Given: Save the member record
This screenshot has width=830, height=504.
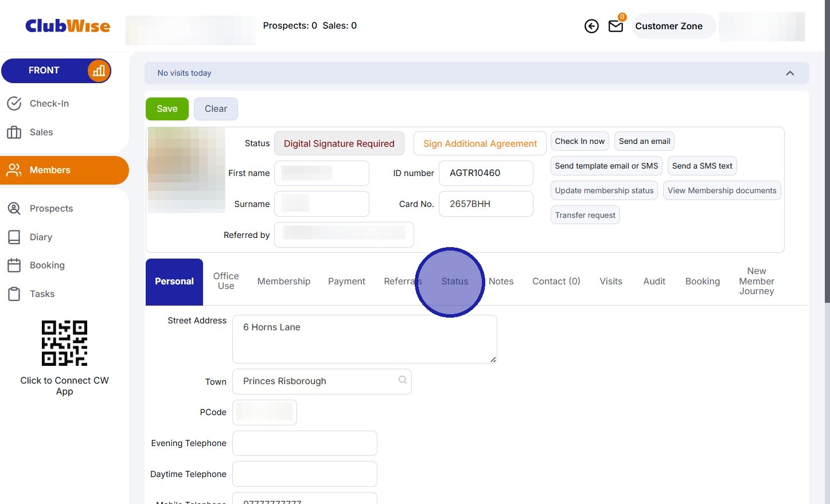Looking at the screenshot, I should (167, 109).
